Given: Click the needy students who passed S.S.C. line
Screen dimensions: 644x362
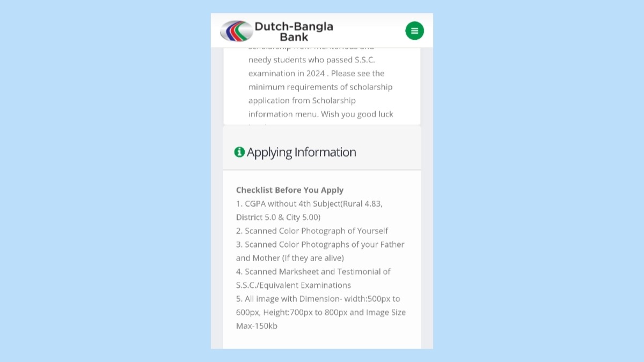Looking at the screenshot, I should point(311,60).
